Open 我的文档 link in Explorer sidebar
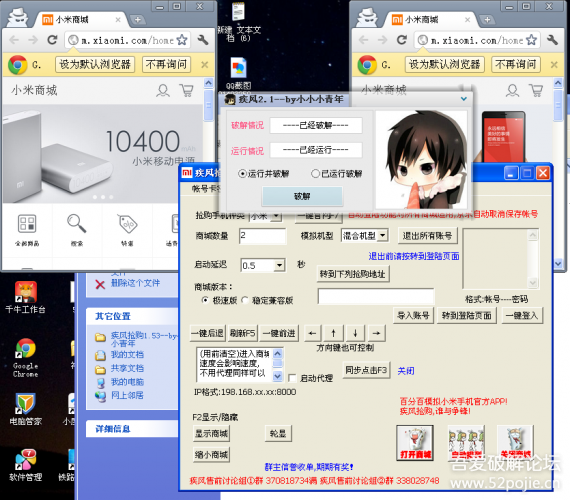Viewport: 570px width, 500px height. pos(127,355)
